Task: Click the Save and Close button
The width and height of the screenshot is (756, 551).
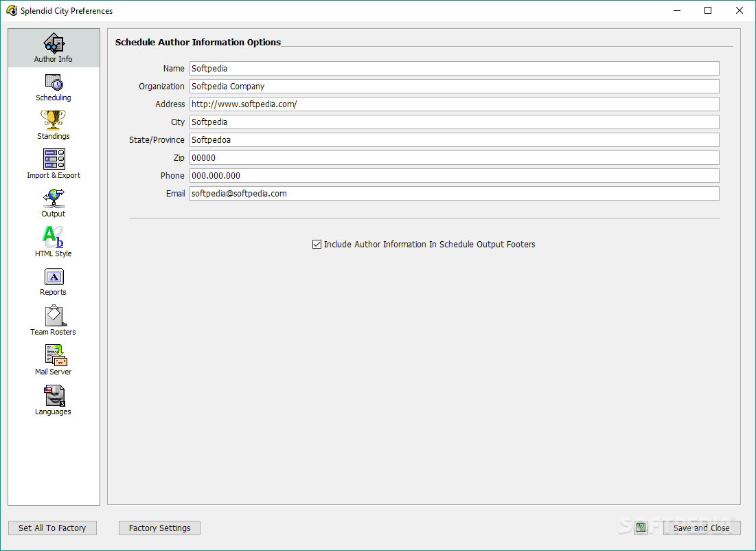Action: tap(702, 528)
